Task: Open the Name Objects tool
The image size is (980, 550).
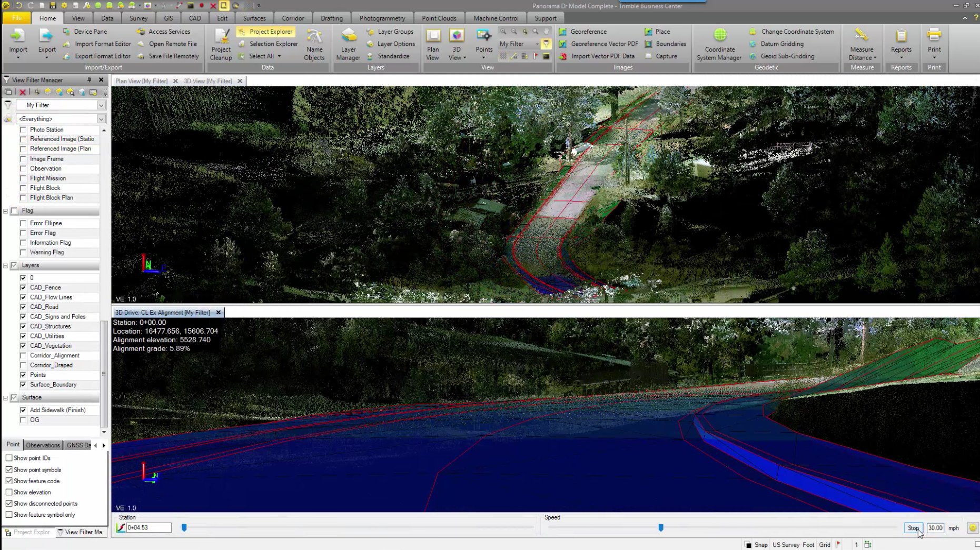Action: tap(314, 44)
